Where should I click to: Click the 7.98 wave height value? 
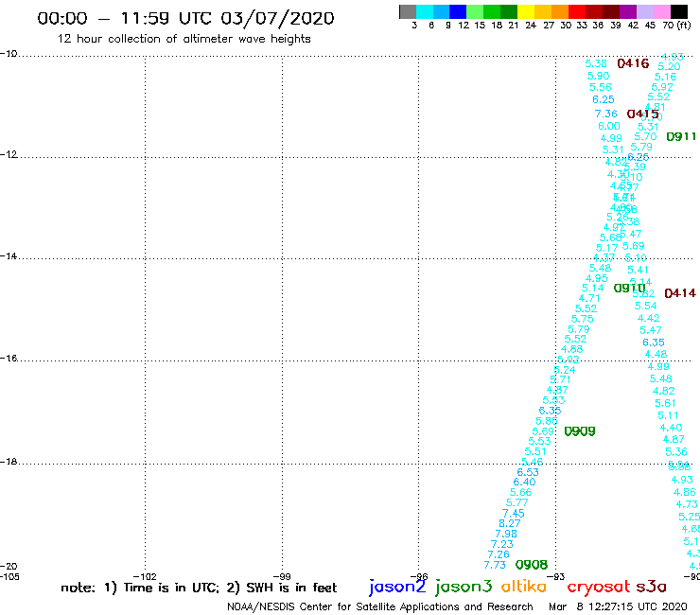pyautogui.click(x=506, y=534)
